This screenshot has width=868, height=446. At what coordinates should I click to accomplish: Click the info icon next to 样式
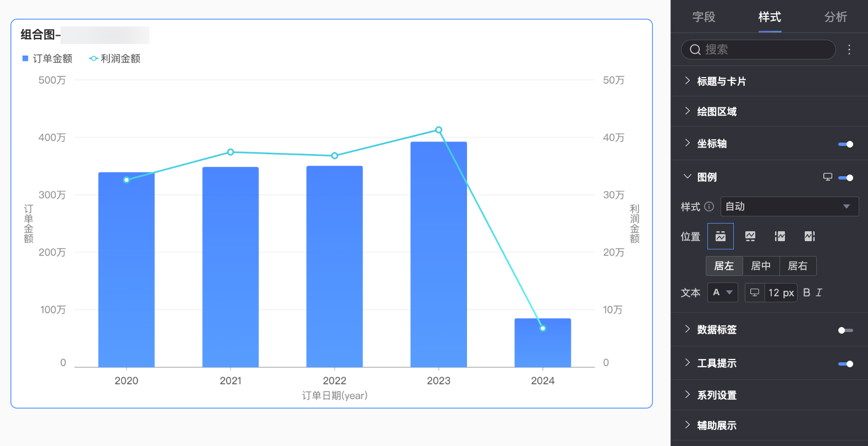709,206
